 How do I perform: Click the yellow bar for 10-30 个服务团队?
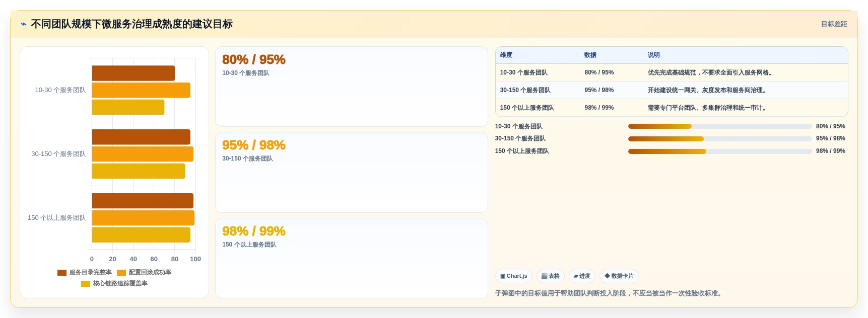pyautogui.click(x=128, y=107)
